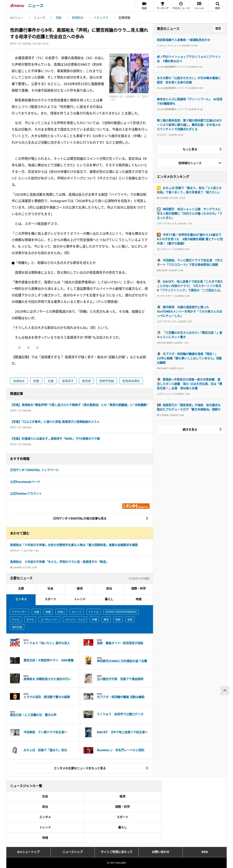
Task: Open the 検索 magnifier icon
Action: pyautogui.click(x=218, y=6)
